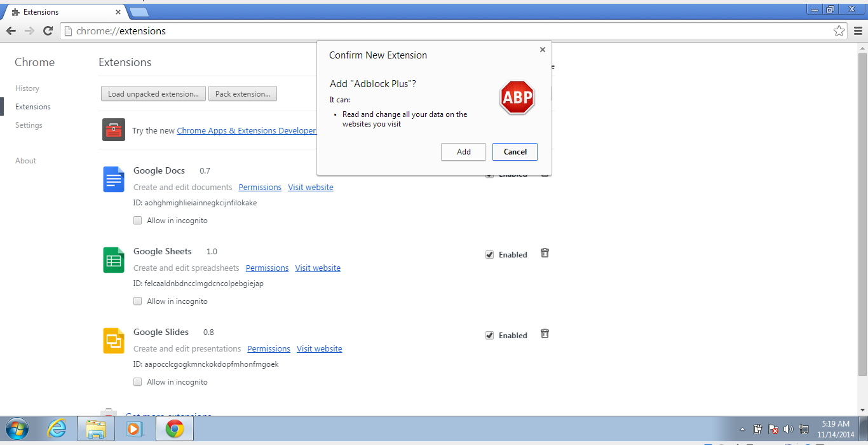Visit website for Google Slides

coord(320,349)
